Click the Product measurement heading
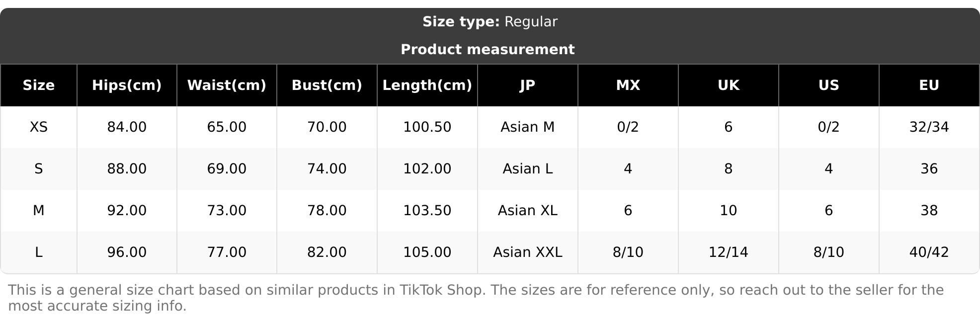 click(x=488, y=50)
